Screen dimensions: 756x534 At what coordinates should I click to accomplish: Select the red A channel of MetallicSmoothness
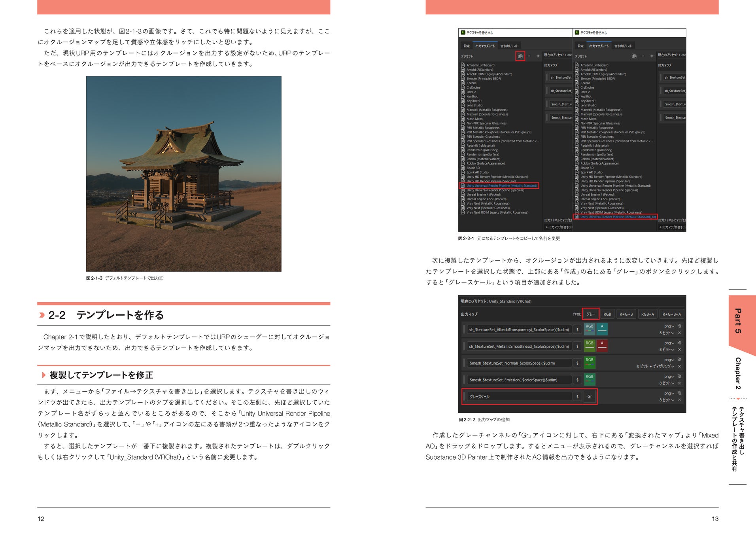coord(602,346)
